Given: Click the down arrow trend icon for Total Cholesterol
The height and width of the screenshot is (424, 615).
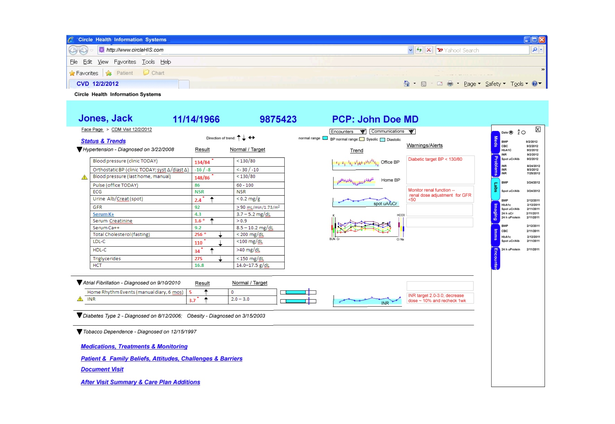Looking at the screenshot, I should click(x=220, y=235).
